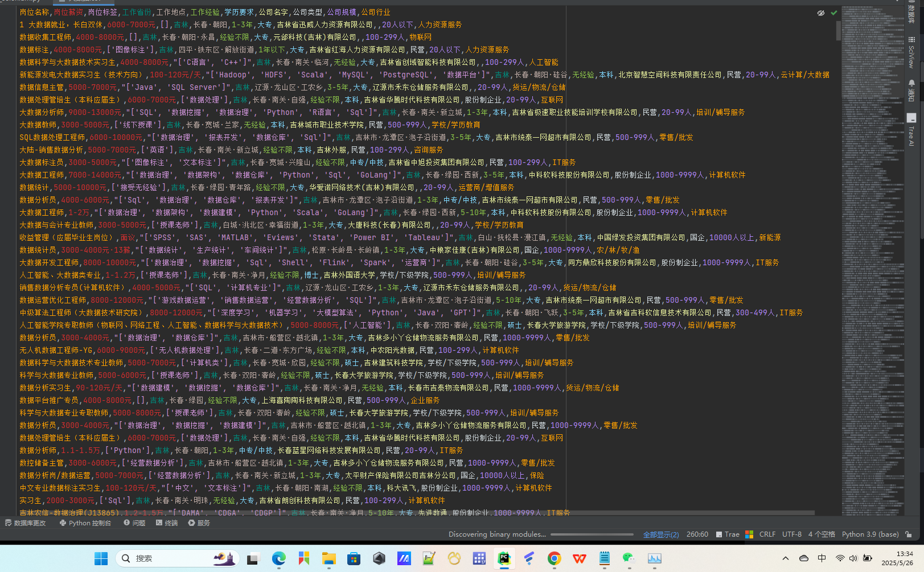Image resolution: width=924 pixels, height=572 pixels.
Task: Click the line starting with 无人机数据工程师-YG
Action: point(269,350)
